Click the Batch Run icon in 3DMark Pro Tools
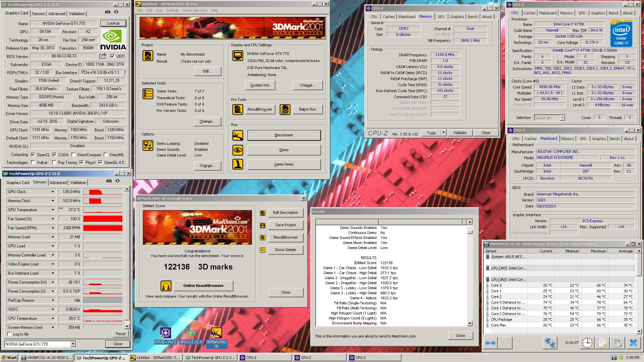This screenshot has width=644, height=362. tap(285, 109)
